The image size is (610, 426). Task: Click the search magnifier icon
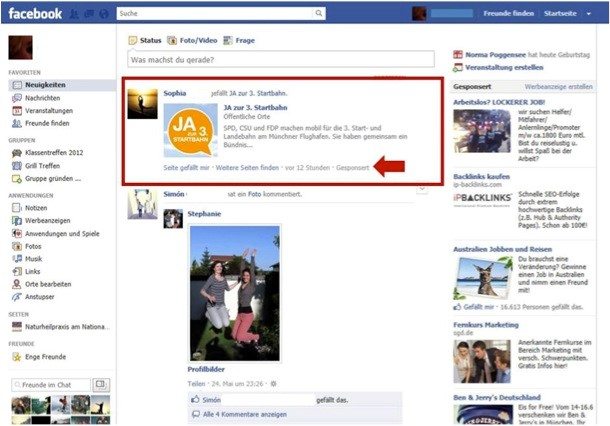coord(320,15)
